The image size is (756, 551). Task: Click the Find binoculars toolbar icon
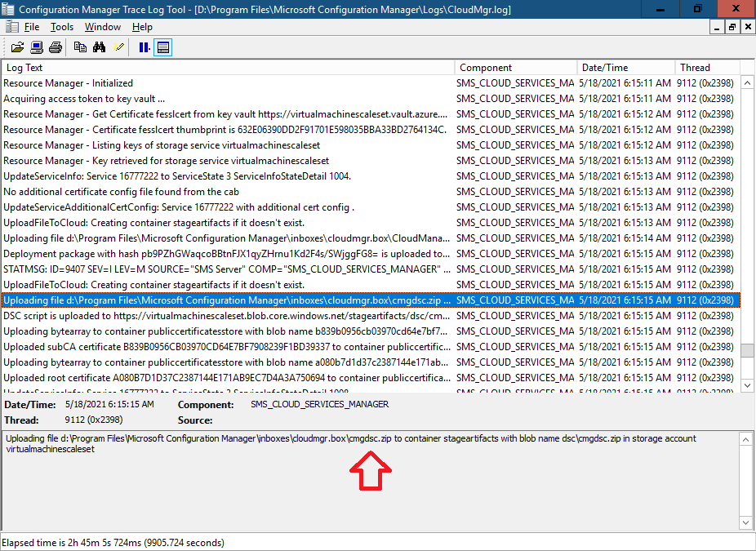click(x=100, y=47)
